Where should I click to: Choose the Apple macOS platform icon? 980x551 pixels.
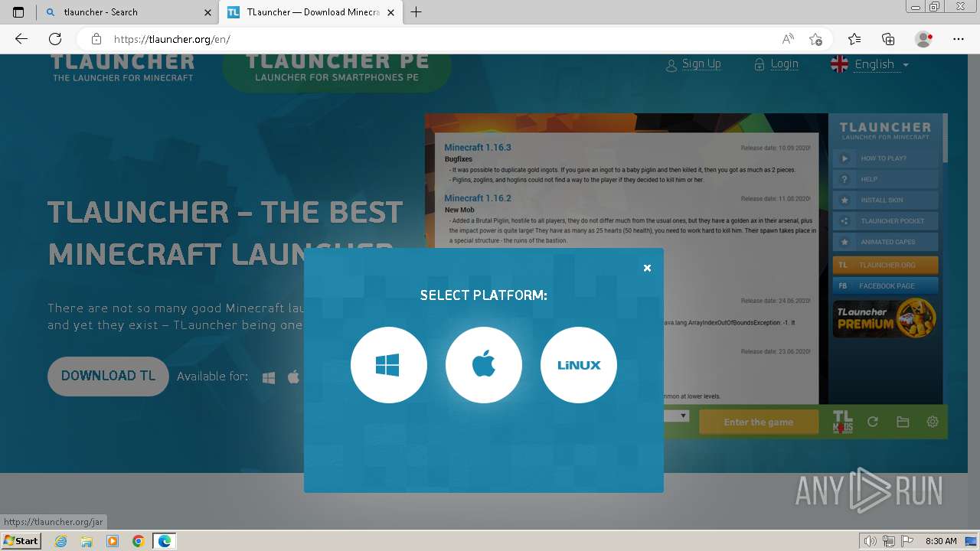tap(484, 365)
